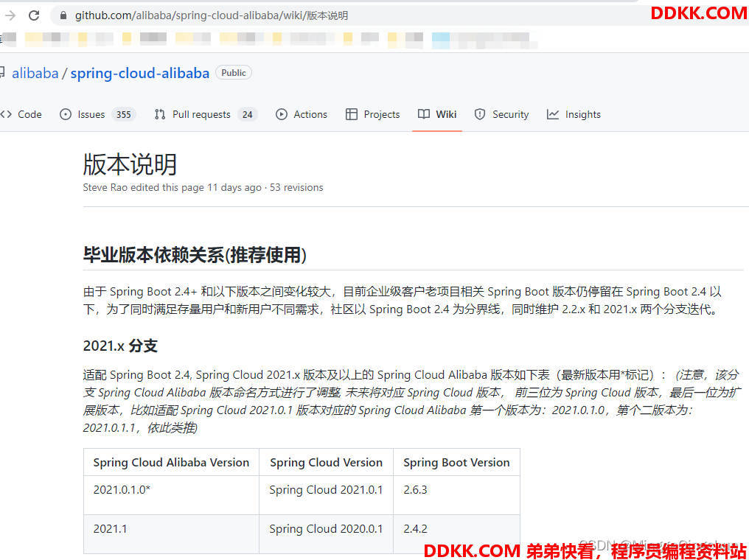Open the alibaba owner link
749x560 pixels.
35,73
